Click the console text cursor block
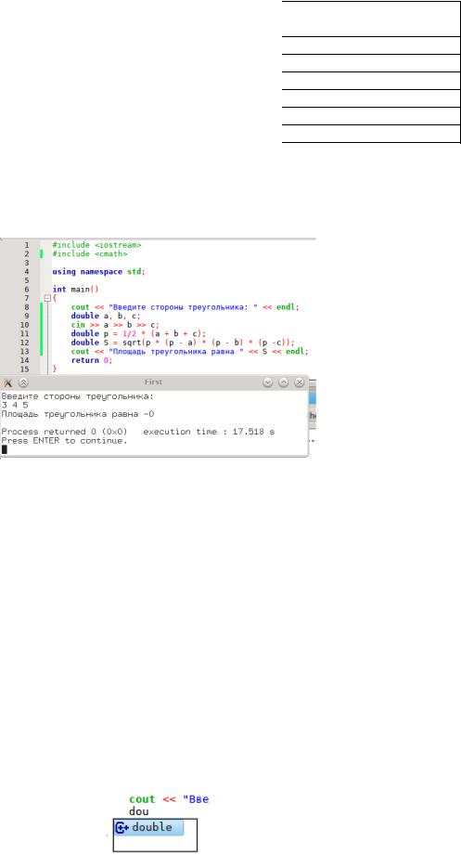 pyautogui.click(x=4, y=449)
